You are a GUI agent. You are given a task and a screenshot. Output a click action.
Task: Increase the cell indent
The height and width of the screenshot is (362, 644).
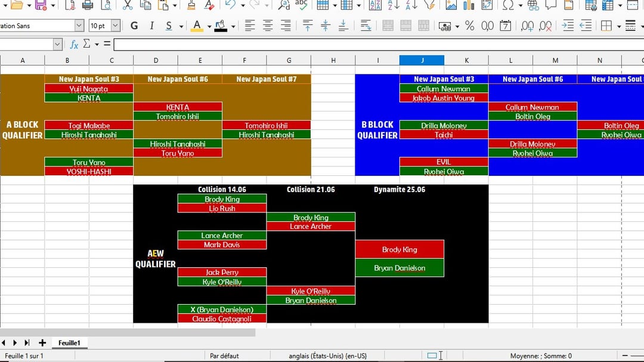[567, 26]
